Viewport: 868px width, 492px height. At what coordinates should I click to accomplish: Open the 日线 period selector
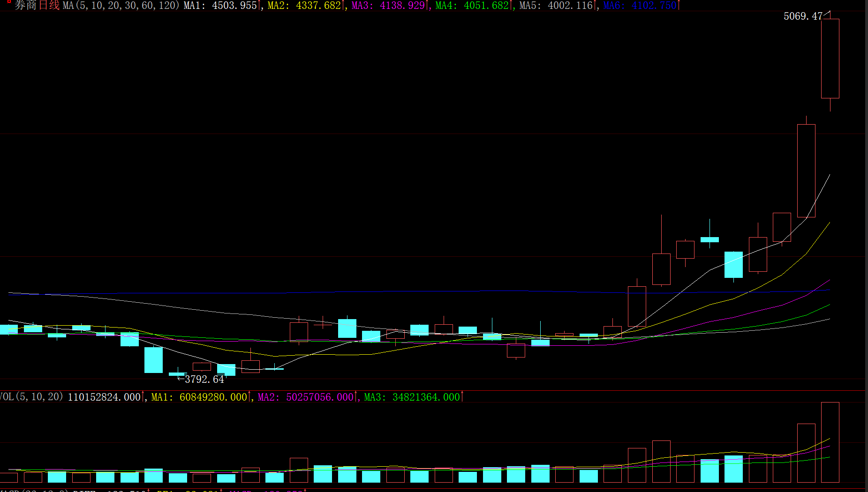[49, 6]
